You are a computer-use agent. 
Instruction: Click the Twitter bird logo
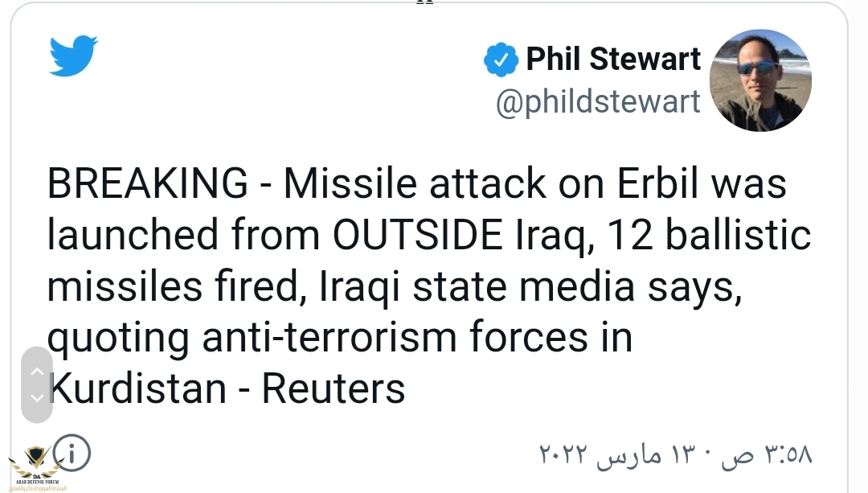click(73, 55)
